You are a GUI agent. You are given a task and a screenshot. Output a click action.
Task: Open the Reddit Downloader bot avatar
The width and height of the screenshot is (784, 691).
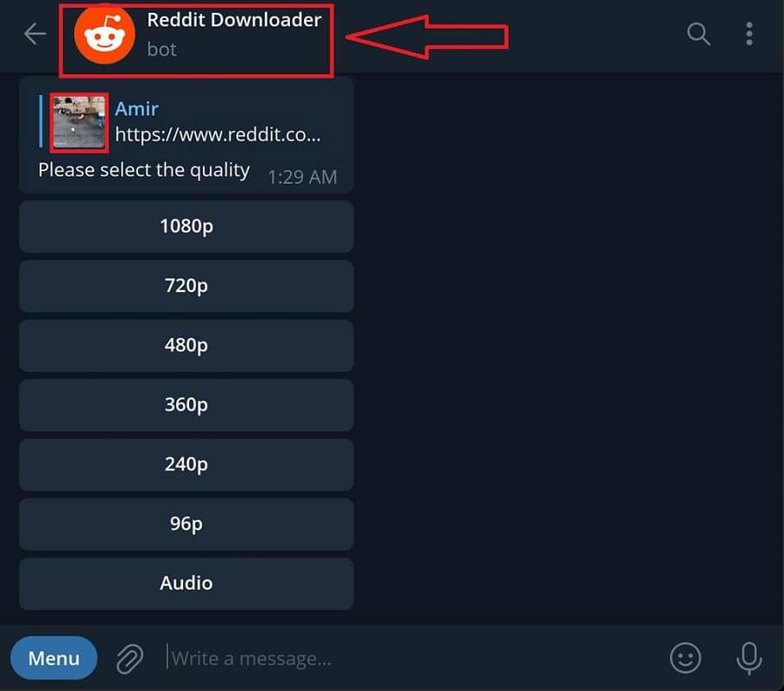104,34
